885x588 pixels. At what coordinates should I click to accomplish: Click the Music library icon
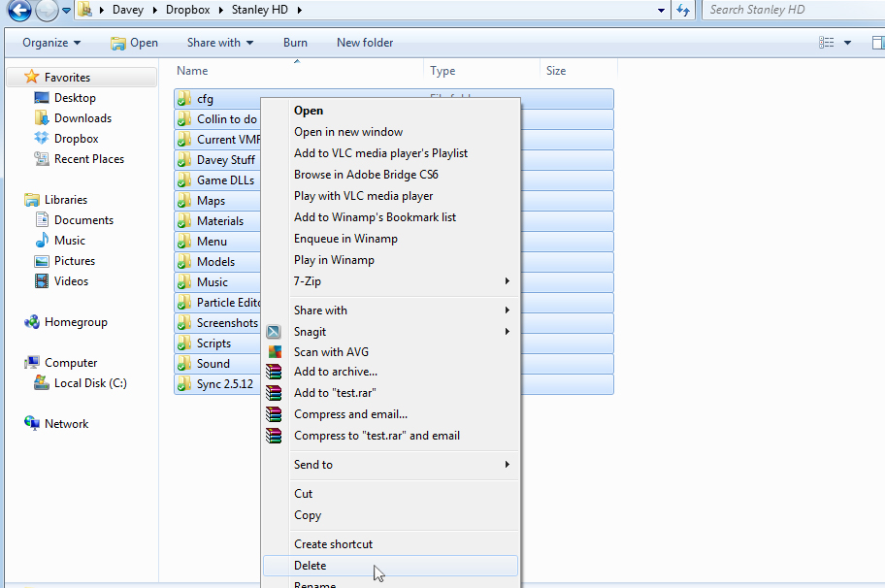42,241
